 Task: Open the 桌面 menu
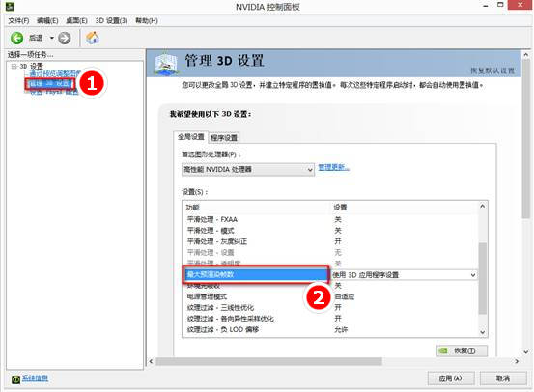click(76, 21)
